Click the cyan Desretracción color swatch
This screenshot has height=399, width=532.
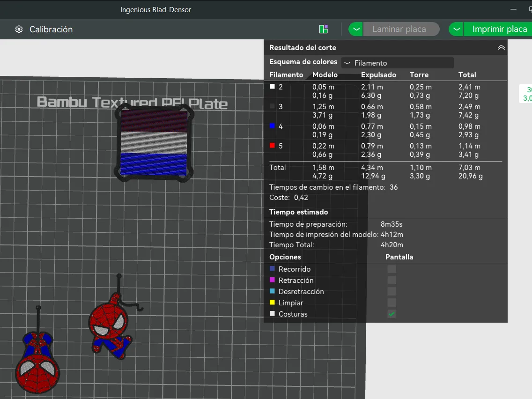point(272,291)
